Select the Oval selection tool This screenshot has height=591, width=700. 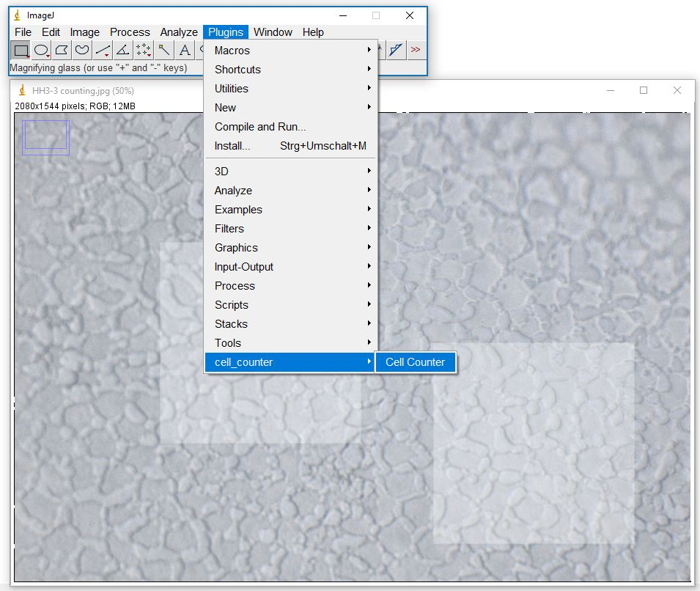click(x=41, y=50)
